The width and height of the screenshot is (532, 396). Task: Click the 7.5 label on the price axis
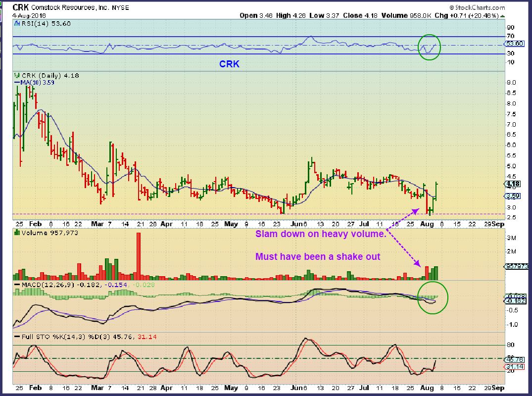tap(511, 114)
